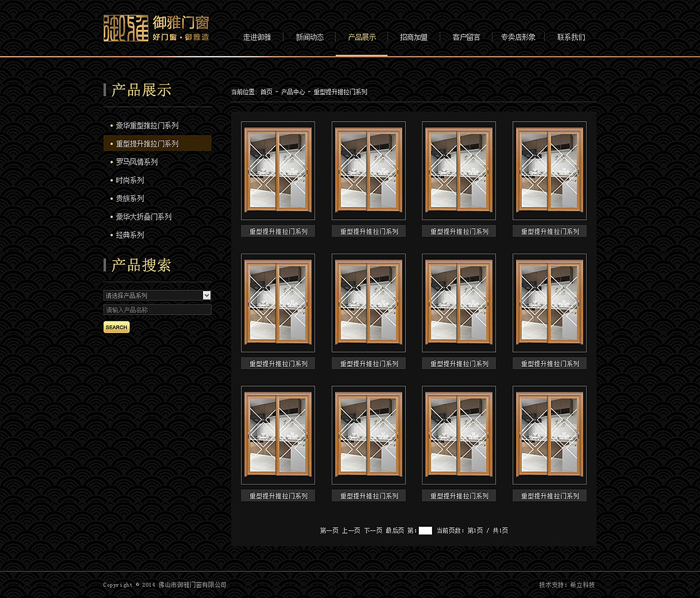Go to 最后页 in pagination

[x=395, y=530]
